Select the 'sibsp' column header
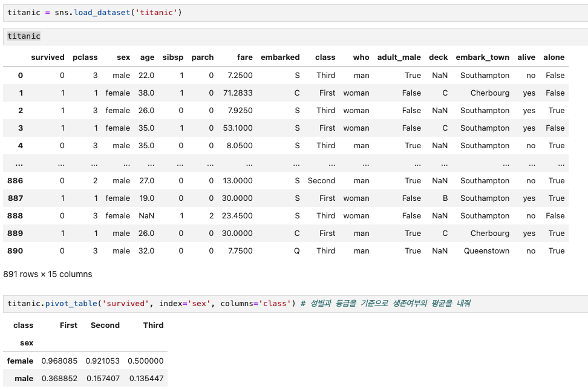This screenshot has width=588, height=389. pyautogui.click(x=173, y=57)
